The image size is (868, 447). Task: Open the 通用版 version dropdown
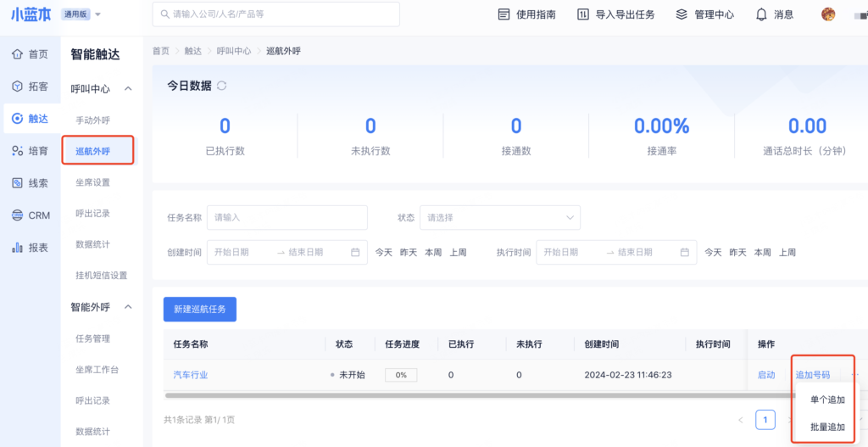81,14
